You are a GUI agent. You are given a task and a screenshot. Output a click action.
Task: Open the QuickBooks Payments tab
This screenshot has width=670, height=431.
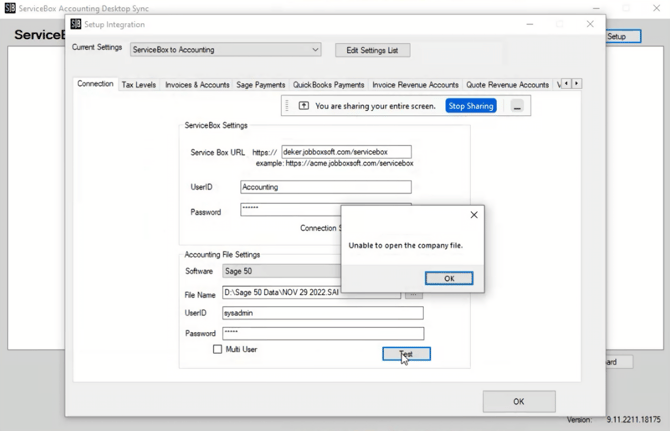click(x=328, y=85)
